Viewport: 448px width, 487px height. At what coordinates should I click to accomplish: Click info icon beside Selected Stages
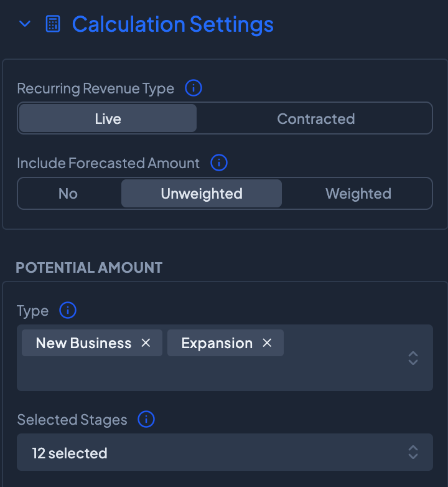click(146, 420)
